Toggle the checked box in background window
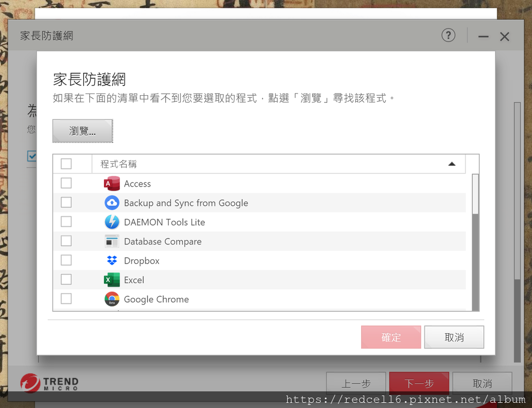The image size is (532, 408). coord(32,156)
